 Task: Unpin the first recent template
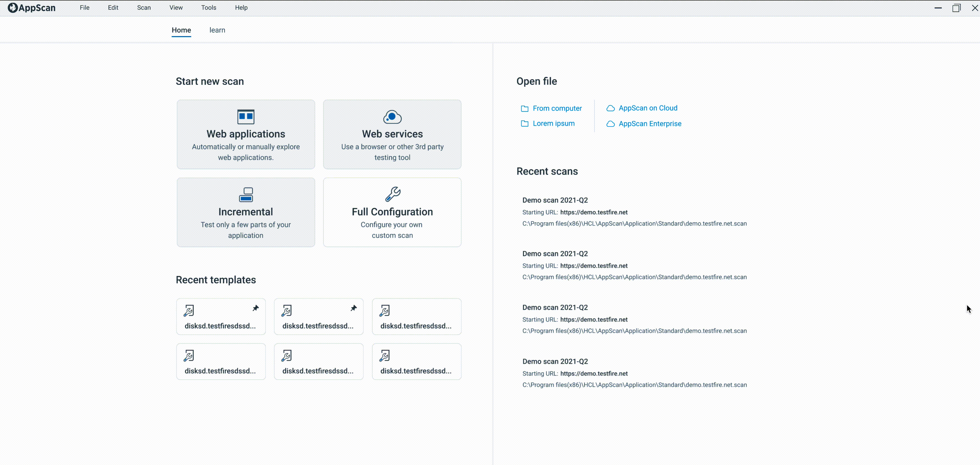[256, 308]
